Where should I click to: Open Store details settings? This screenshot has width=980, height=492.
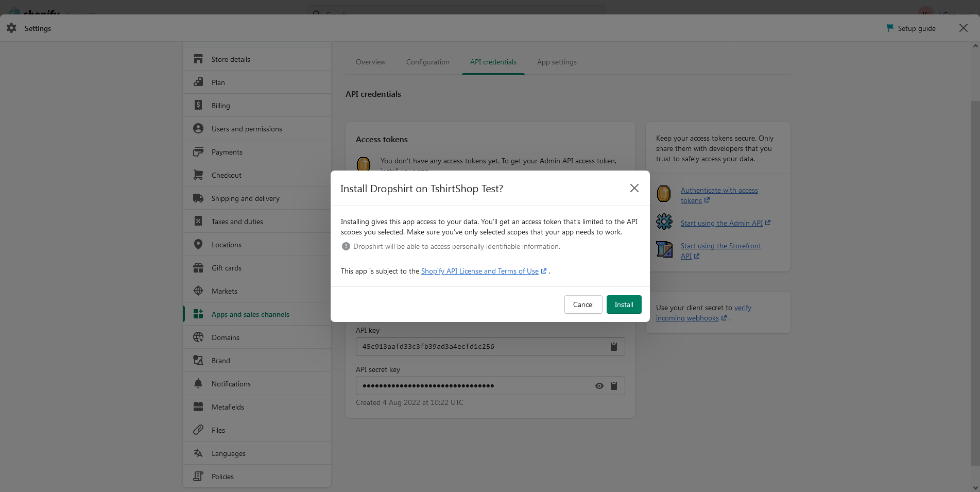(x=257, y=59)
